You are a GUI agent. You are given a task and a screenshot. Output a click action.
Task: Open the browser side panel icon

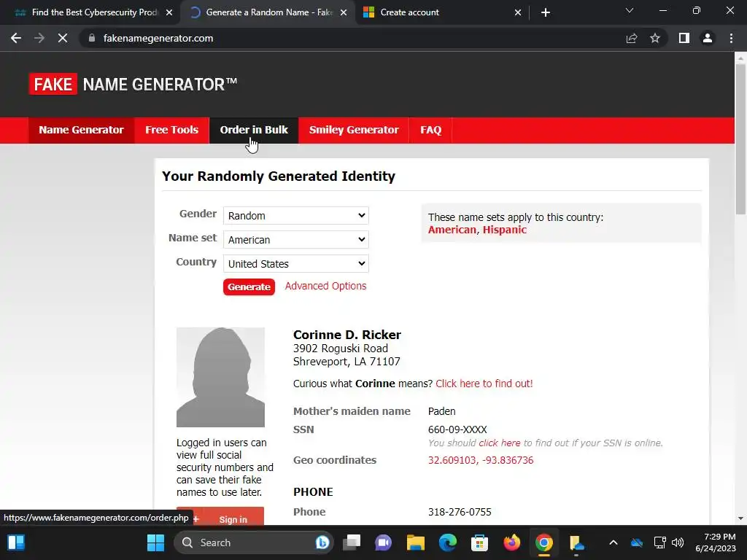pos(684,38)
